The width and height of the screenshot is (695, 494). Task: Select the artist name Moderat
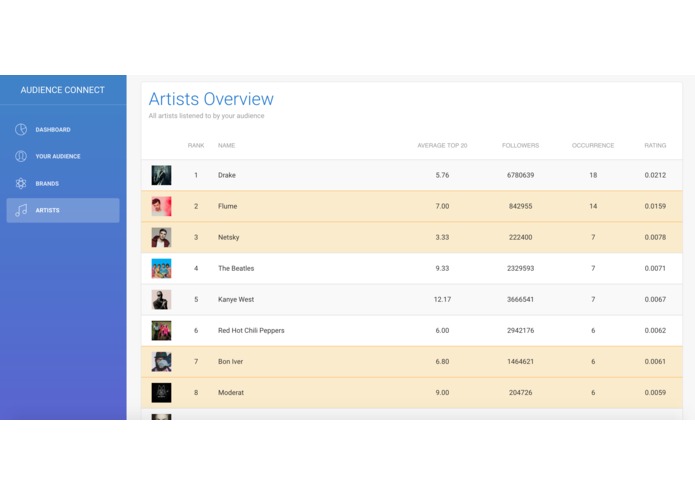(231, 393)
